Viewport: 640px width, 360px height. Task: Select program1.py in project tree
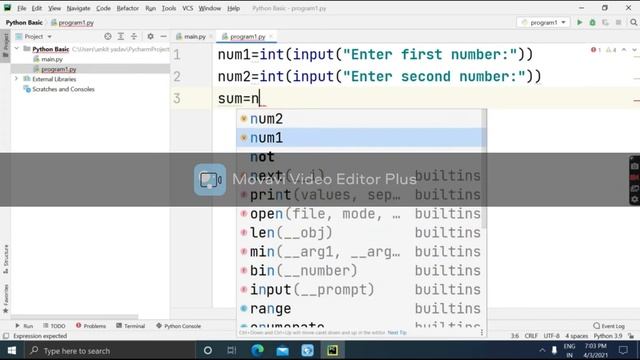58,69
